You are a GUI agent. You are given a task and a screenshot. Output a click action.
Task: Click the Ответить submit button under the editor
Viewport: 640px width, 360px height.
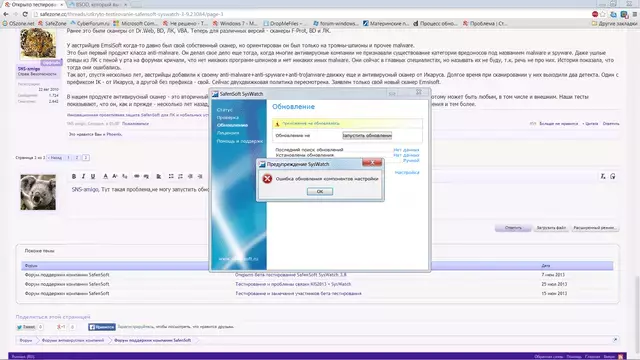[513, 228]
